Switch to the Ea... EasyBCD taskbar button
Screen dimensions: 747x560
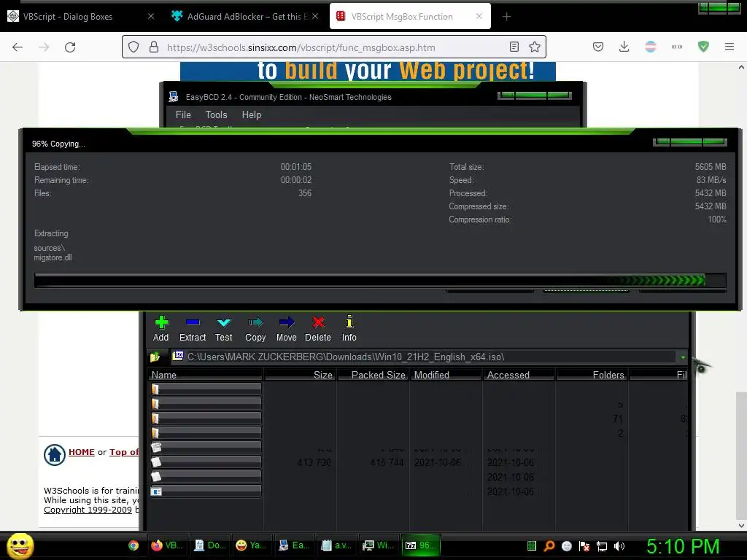(294, 545)
